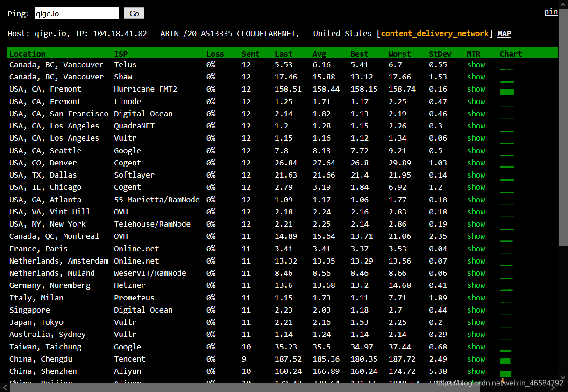Select the 'Singapore' location cell
568x392 pixels.
click(29, 310)
